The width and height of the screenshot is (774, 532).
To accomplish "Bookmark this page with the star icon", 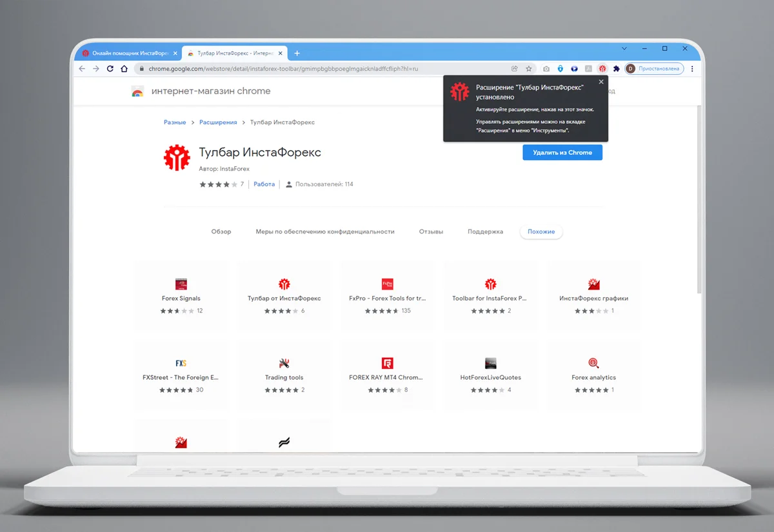I will (x=529, y=68).
